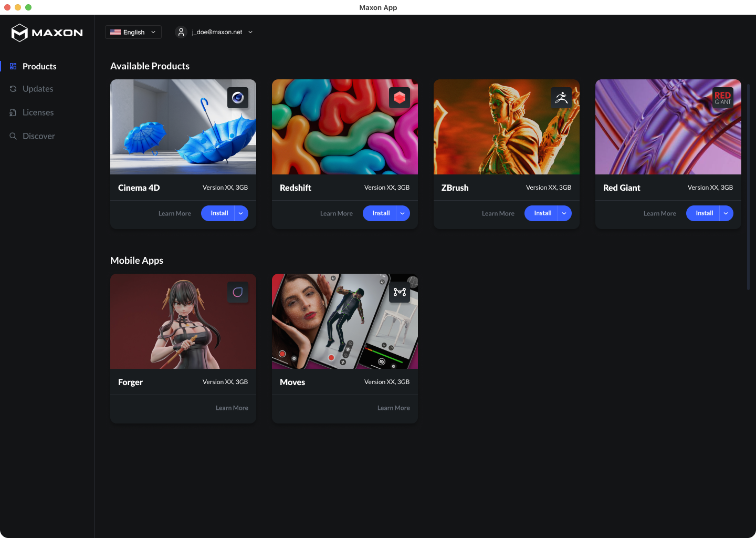
Task: Click the Moves title text
Action: pos(292,382)
